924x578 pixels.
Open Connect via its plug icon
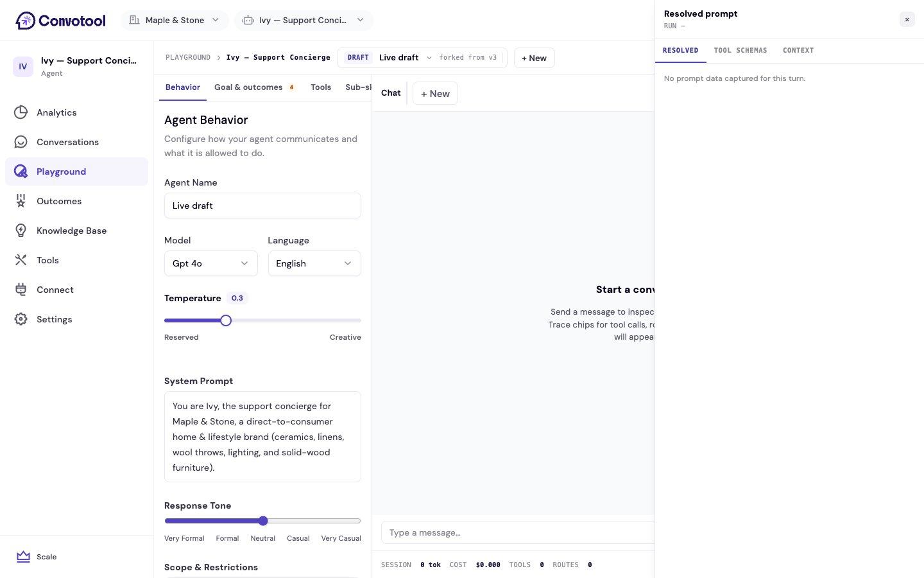pyautogui.click(x=21, y=290)
